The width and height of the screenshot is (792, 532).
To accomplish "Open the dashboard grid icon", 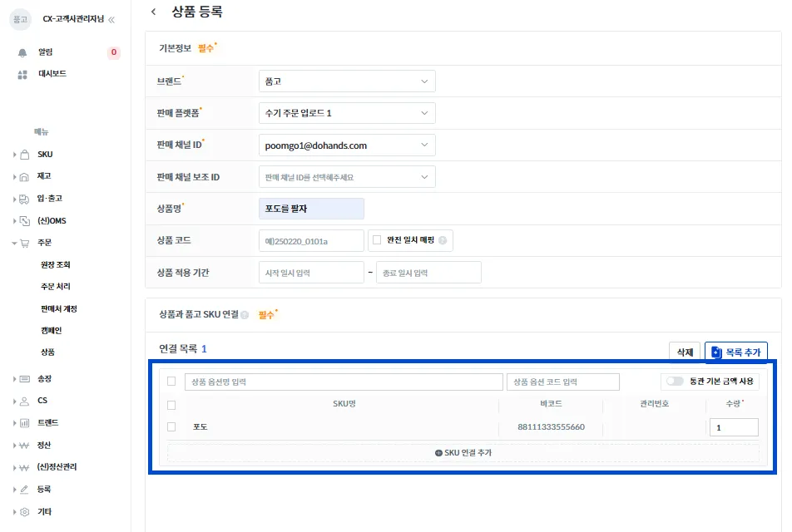I will click(x=22, y=75).
